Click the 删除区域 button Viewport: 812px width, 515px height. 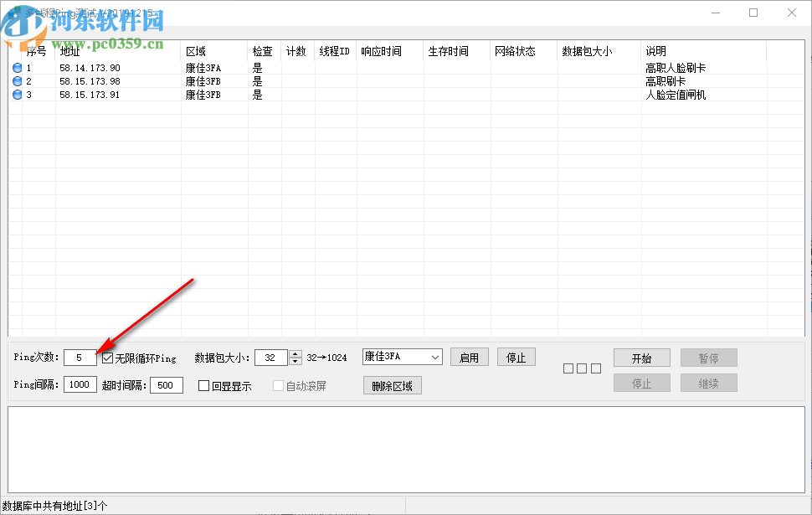coord(392,385)
